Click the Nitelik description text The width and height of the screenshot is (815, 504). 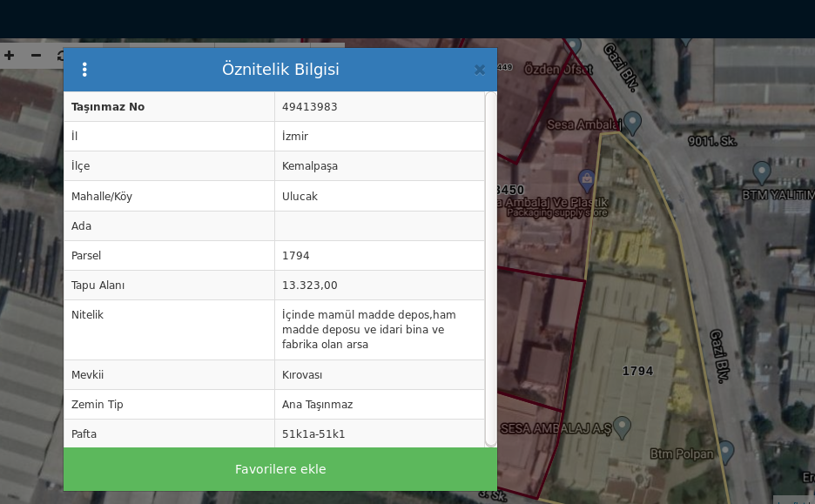pos(368,329)
